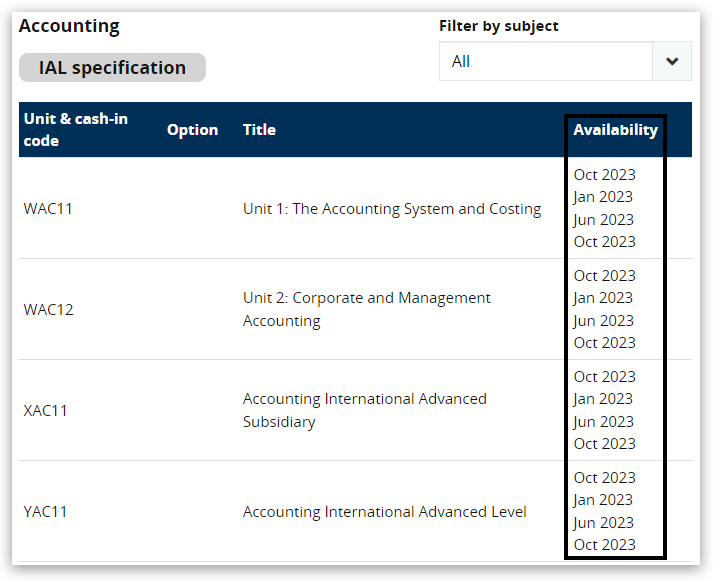Select the WAC11 unit code

point(48,209)
